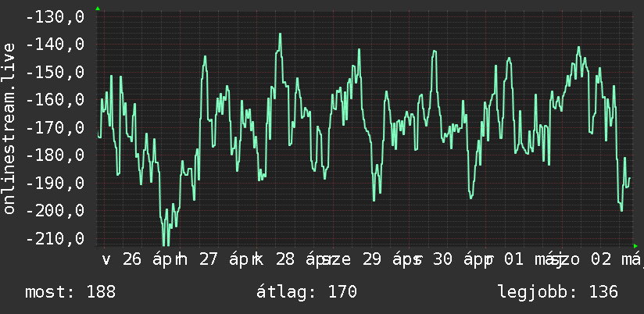644x314 pixels.
Task: Click the 'átlag: 170' average value
Action: tap(306, 292)
